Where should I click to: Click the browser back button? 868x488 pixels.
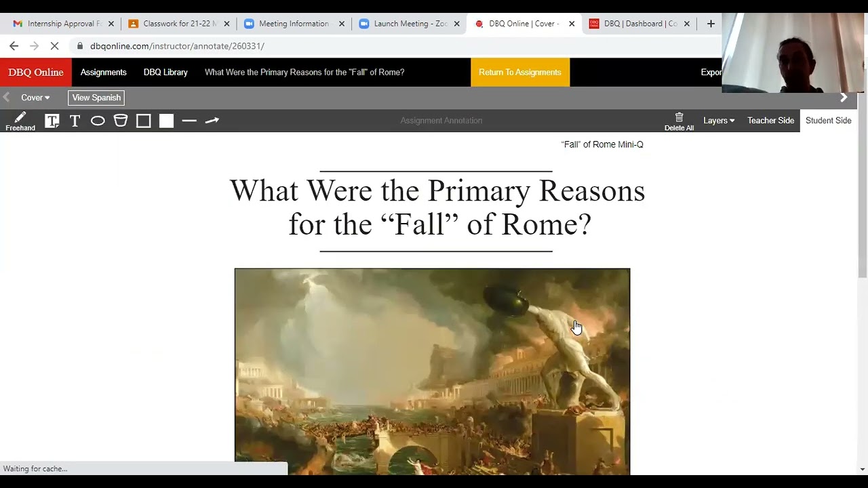[14, 46]
